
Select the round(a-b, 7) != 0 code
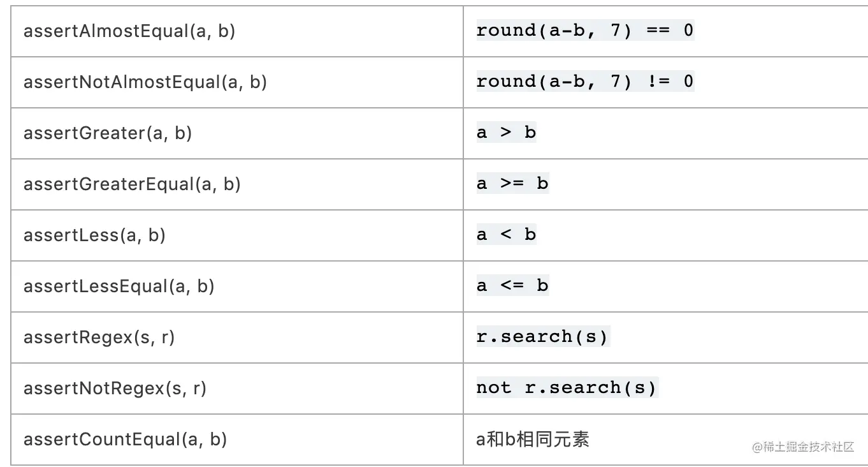584,81
